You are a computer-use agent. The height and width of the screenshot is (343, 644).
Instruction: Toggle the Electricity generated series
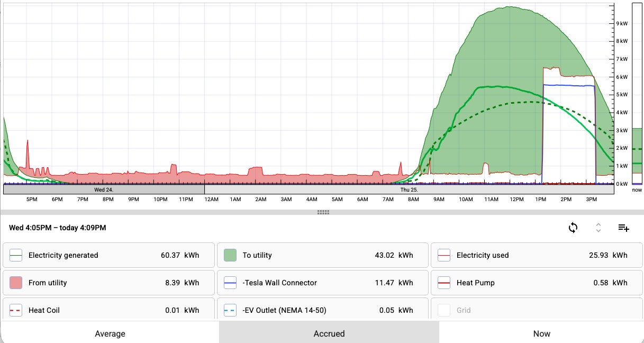pos(109,255)
